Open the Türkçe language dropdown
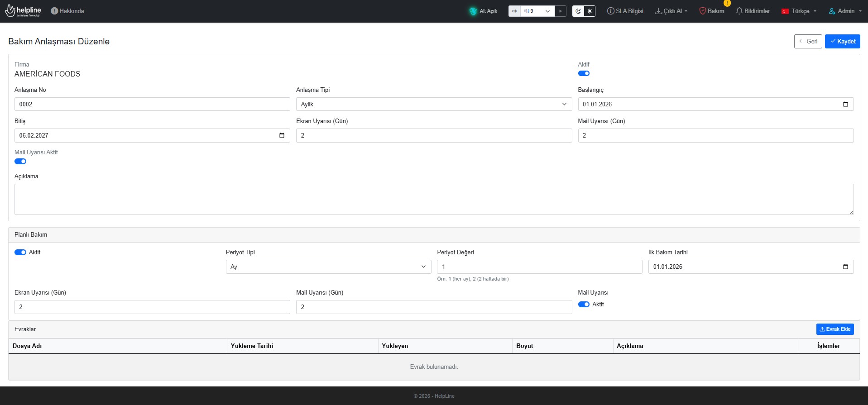This screenshot has width=868, height=405. pos(799,11)
